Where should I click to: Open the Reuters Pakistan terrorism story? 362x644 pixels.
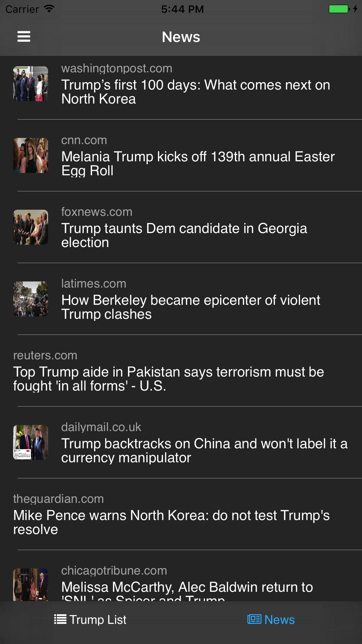(168, 379)
